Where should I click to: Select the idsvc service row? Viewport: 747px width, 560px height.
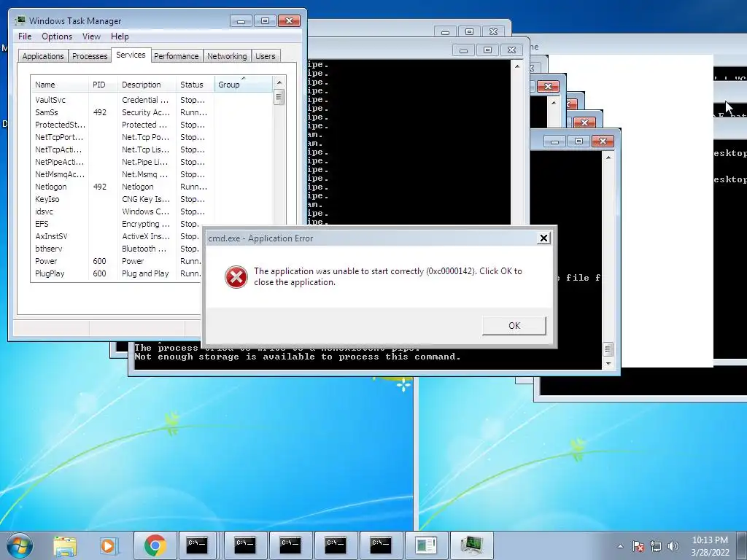152,211
